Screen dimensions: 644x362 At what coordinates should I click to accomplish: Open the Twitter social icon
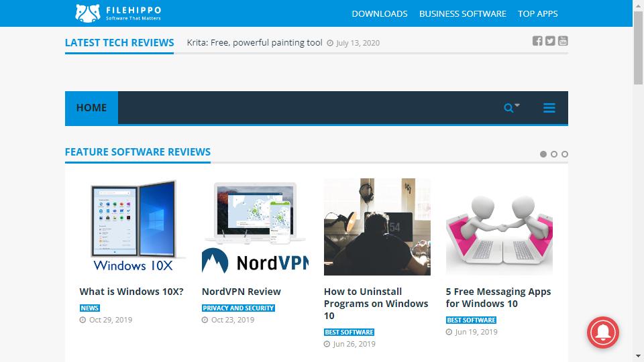click(x=550, y=41)
